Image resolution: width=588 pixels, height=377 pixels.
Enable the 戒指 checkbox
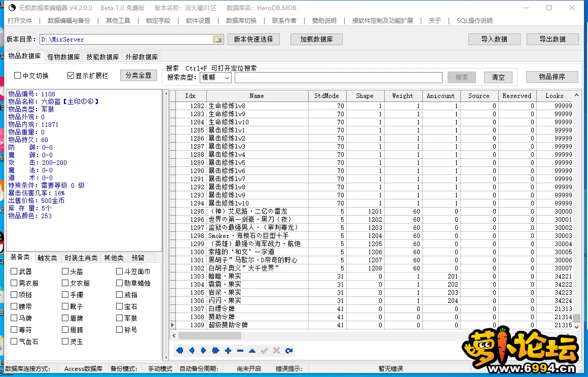click(119, 294)
